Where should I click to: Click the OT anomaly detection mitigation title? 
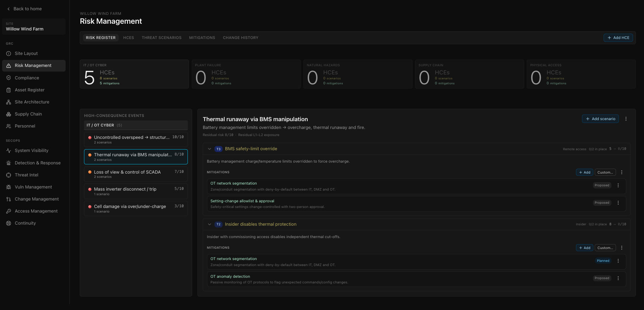pyautogui.click(x=230, y=277)
